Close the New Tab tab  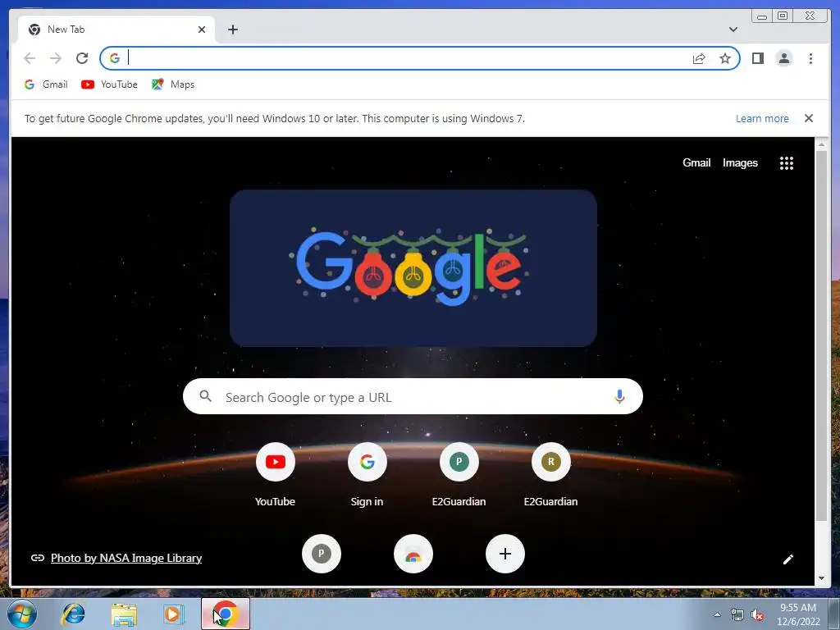pos(202,30)
